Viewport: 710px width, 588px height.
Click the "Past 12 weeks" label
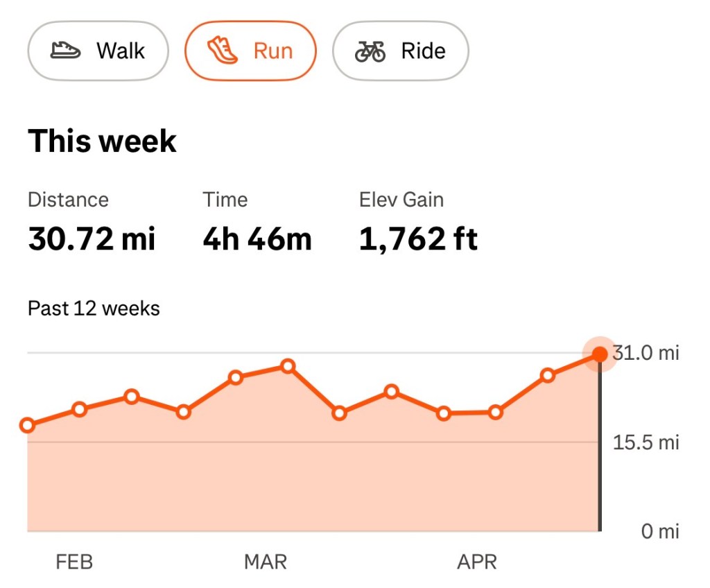(94, 308)
